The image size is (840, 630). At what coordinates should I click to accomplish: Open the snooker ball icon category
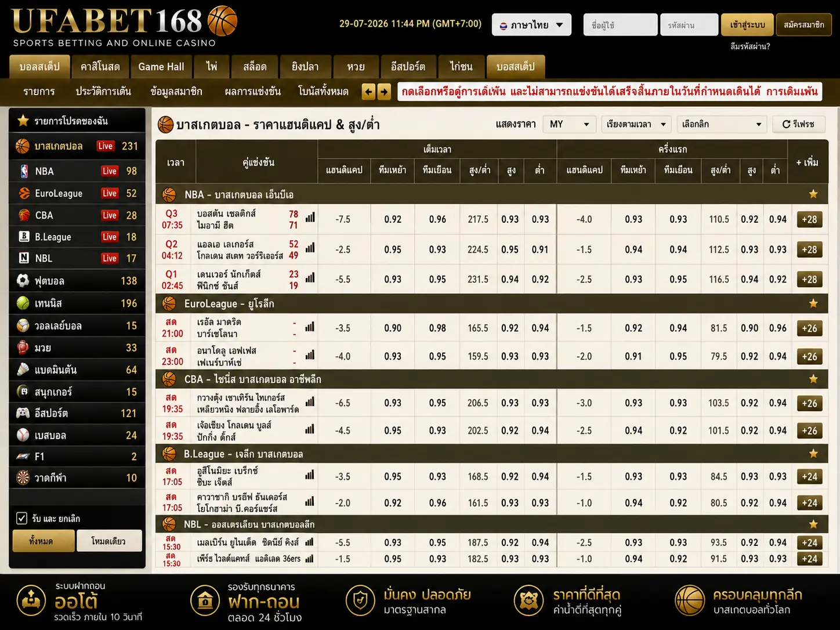pos(23,392)
